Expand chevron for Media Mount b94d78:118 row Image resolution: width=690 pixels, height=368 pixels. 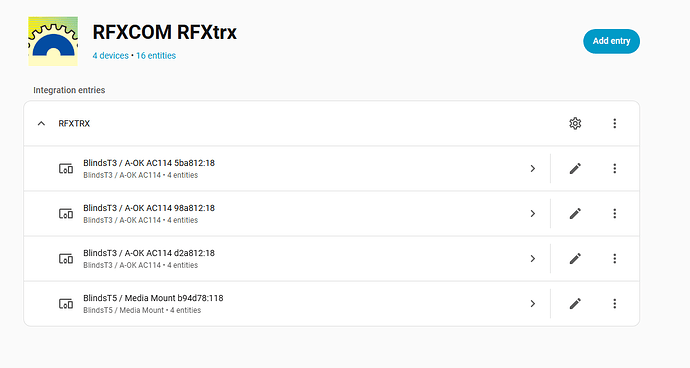point(532,304)
